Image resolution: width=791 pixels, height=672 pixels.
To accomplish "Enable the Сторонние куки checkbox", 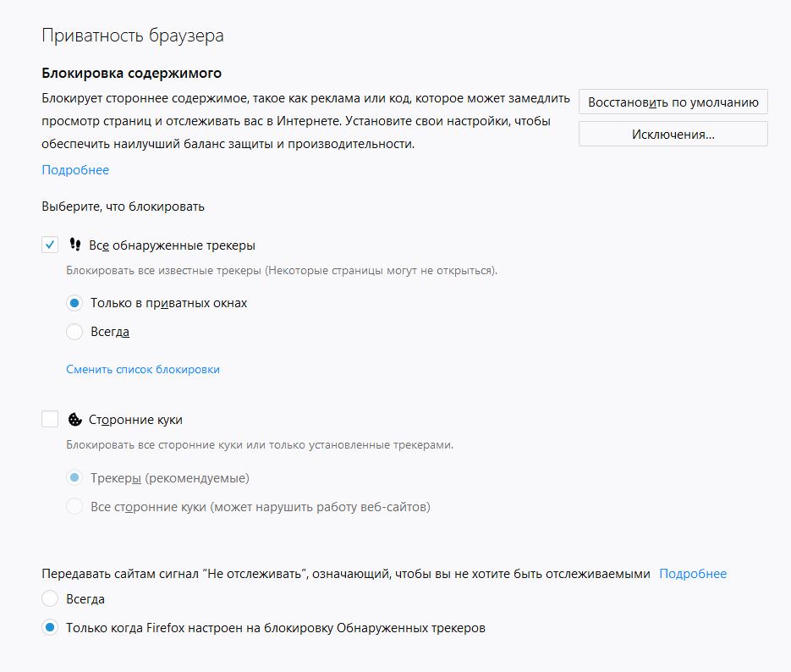I will pyautogui.click(x=50, y=419).
